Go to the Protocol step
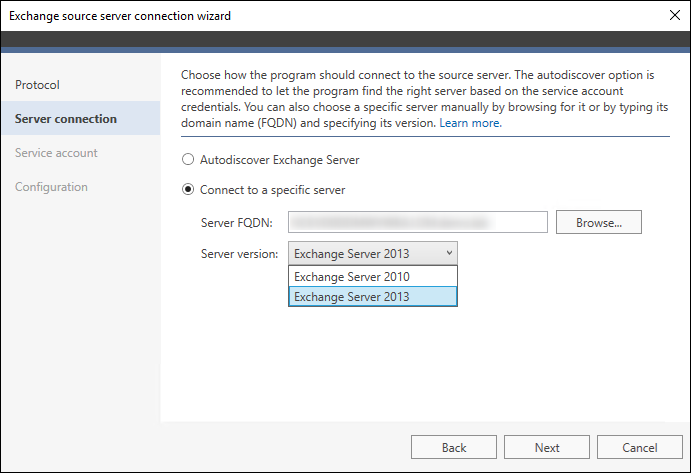This screenshot has width=691, height=473. (81, 85)
